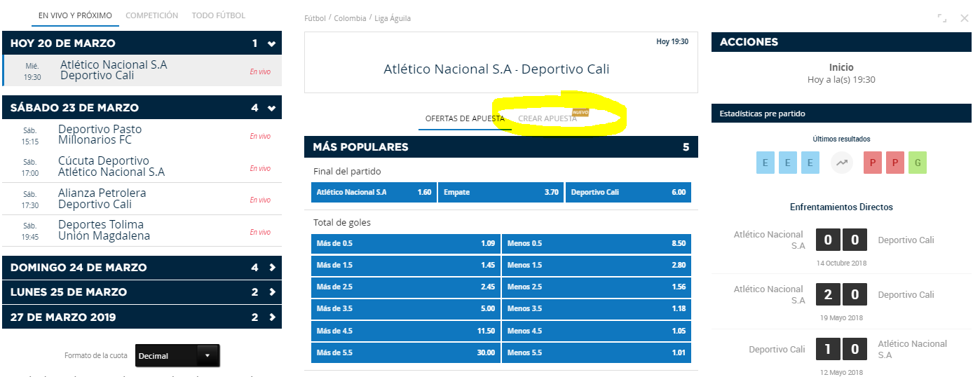The height and width of the screenshot is (377, 980).
Task: Pick Más de 2.5 goals at 2.45
Action: [x=405, y=287]
